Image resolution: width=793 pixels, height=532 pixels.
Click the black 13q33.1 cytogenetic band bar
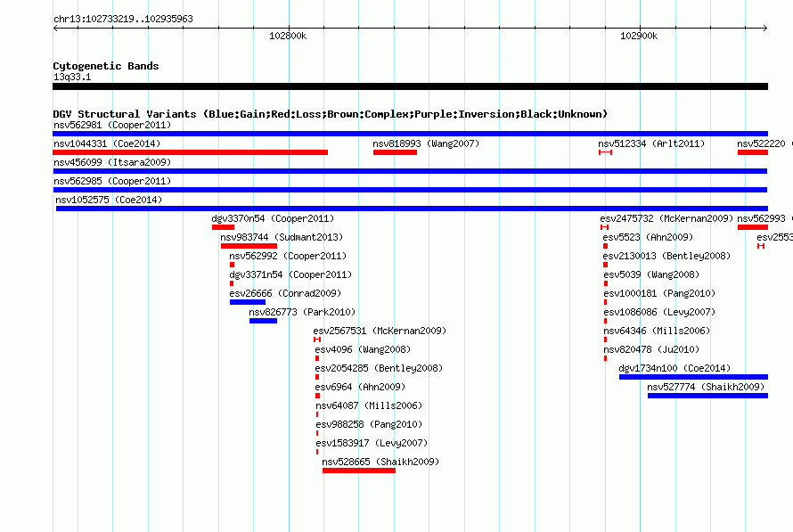[410, 86]
